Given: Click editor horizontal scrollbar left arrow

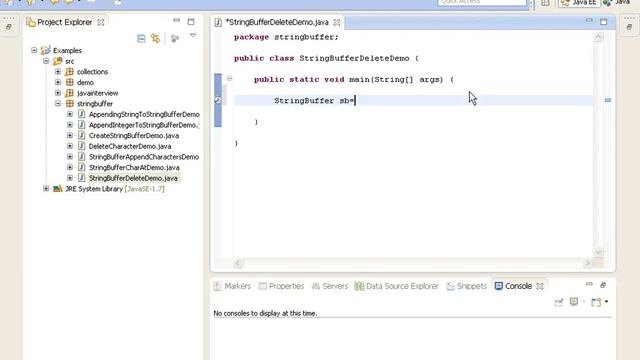Looking at the screenshot, I should tap(238, 263).
